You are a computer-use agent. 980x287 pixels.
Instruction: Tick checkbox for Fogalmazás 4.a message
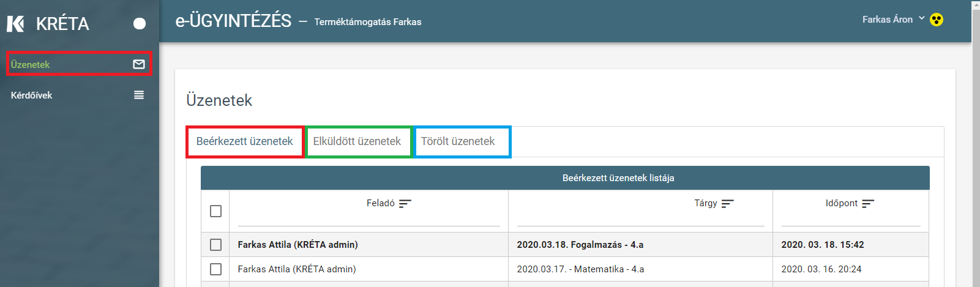click(x=215, y=245)
